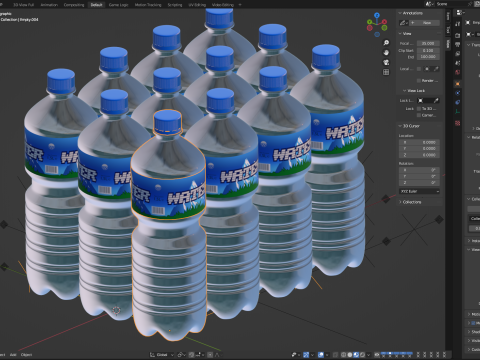Image resolution: width=480 pixels, height=360 pixels.
Task: Click the 3D cursor Location X field
Action: [419, 142]
